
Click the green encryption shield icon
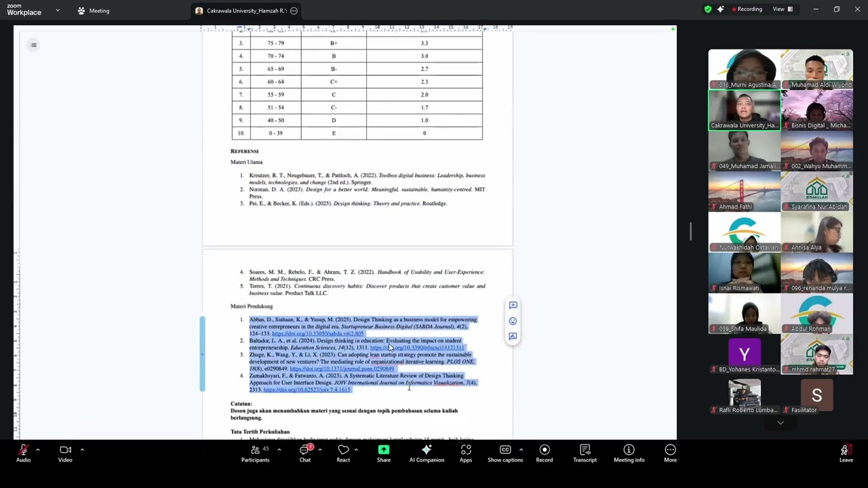(x=708, y=9)
